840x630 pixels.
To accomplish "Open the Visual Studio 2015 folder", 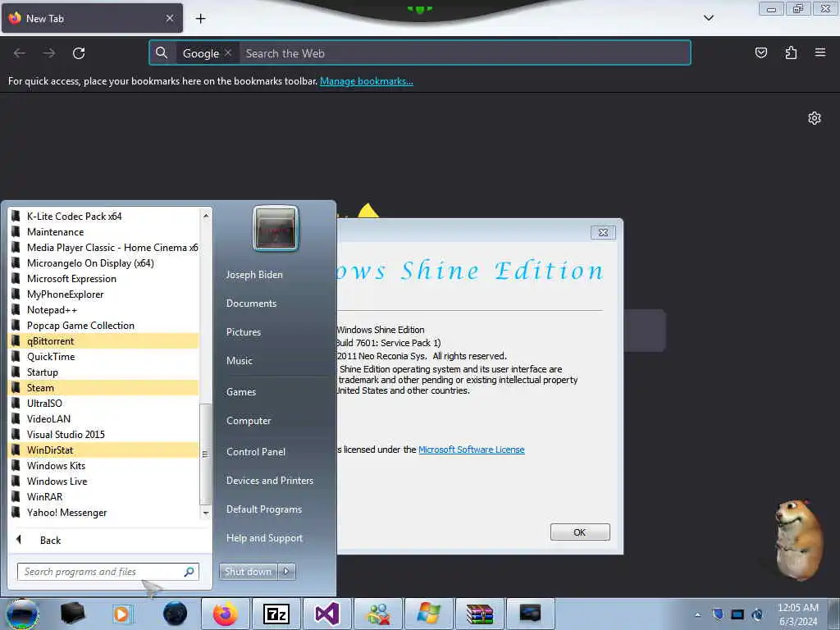I will coord(103,435).
